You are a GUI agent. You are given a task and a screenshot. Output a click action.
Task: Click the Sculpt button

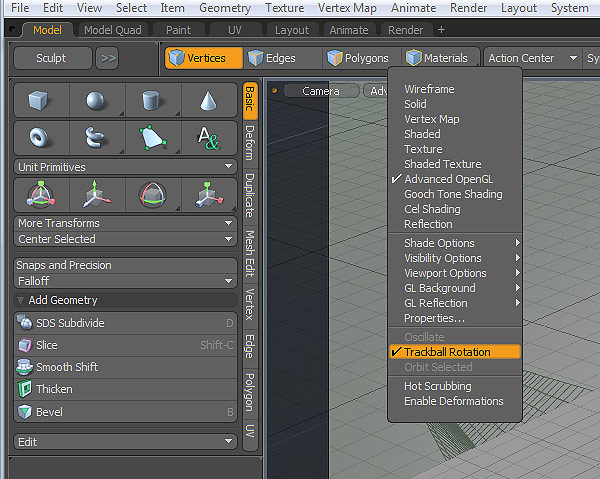point(53,58)
